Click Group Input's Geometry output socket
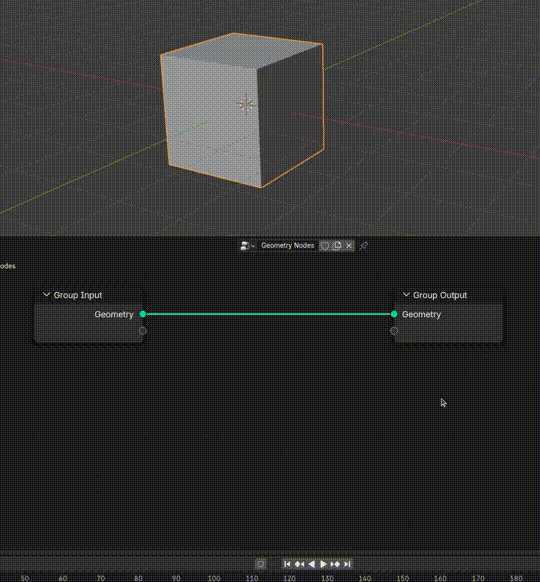The height and width of the screenshot is (582, 540). point(143,314)
